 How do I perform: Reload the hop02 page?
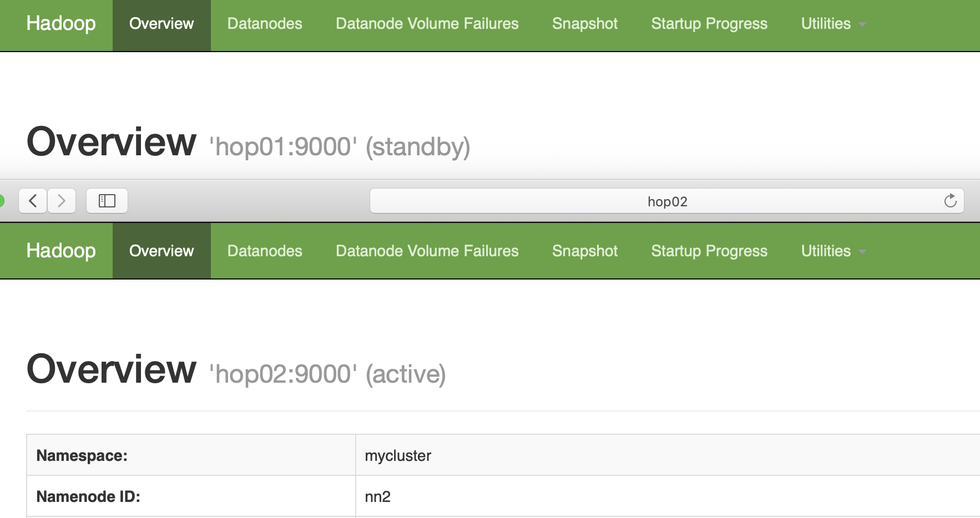tap(950, 201)
